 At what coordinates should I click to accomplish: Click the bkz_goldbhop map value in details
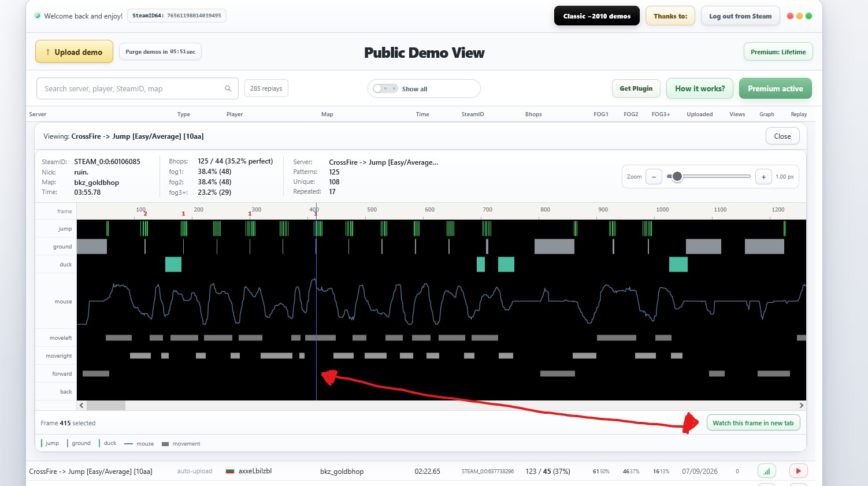[x=97, y=183]
